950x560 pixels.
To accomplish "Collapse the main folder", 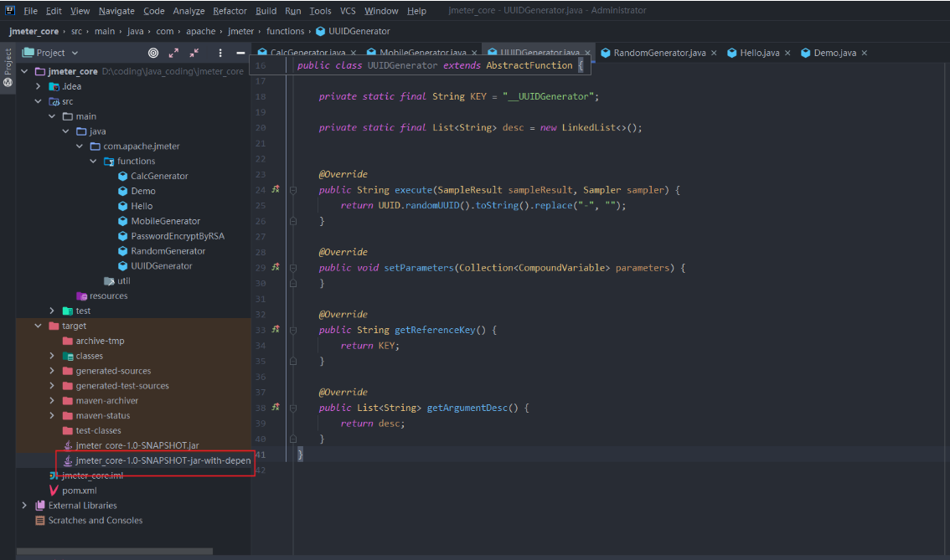I will [x=52, y=116].
